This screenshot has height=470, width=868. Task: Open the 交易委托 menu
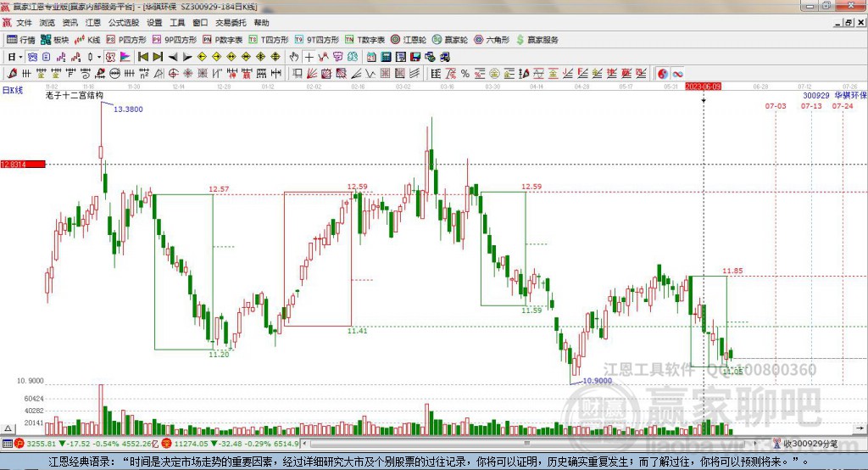[231, 23]
